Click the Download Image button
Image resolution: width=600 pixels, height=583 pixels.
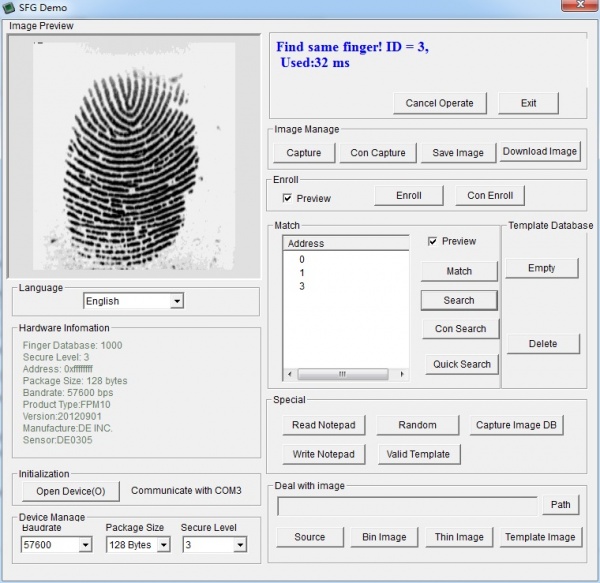pos(540,151)
